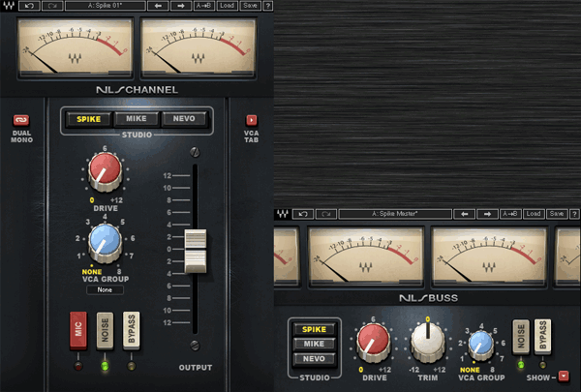Copy A to B in NLS Channel
Viewport: 581px width, 392px height.
pyautogui.click(x=203, y=6)
